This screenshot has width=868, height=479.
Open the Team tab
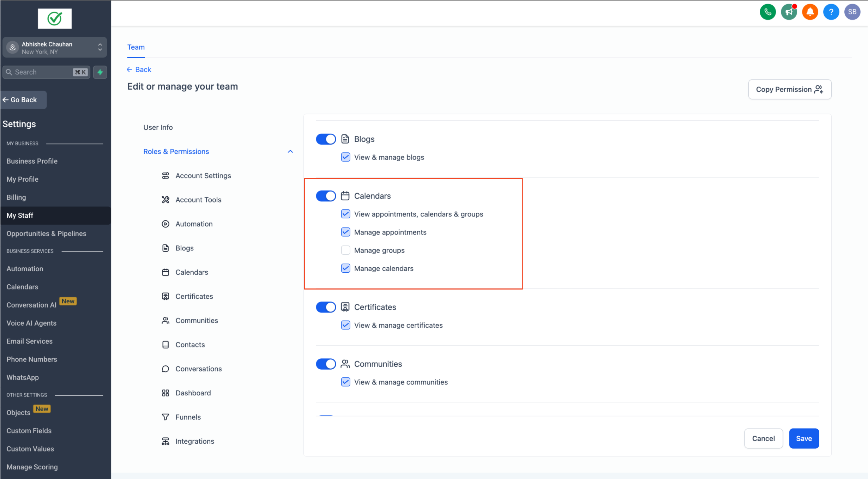point(136,47)
